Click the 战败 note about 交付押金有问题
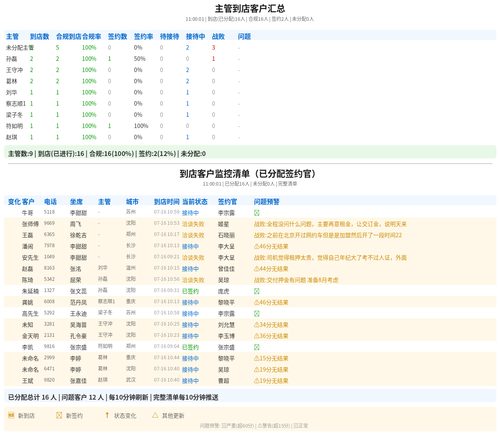 [296, 280]
